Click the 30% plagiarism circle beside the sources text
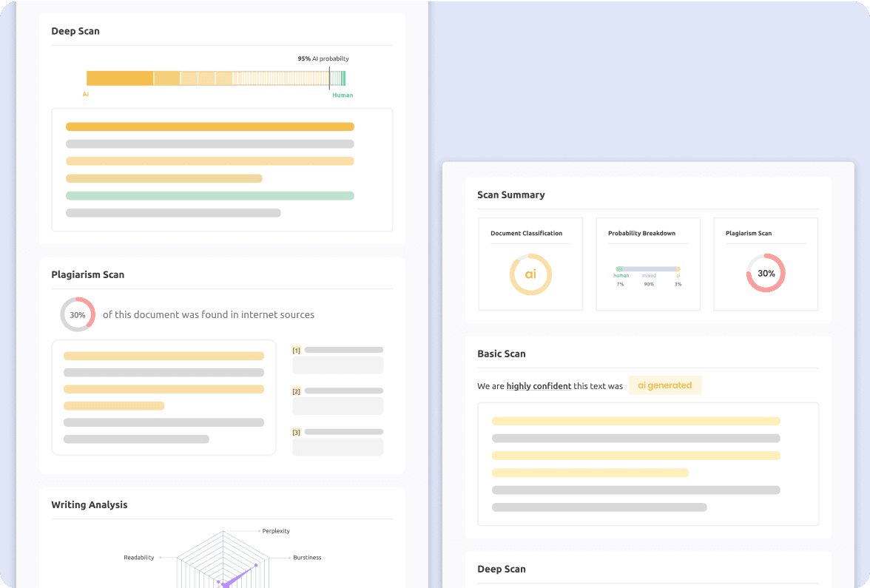Viewport: 870px width, 588px height. tap(78, 314)
